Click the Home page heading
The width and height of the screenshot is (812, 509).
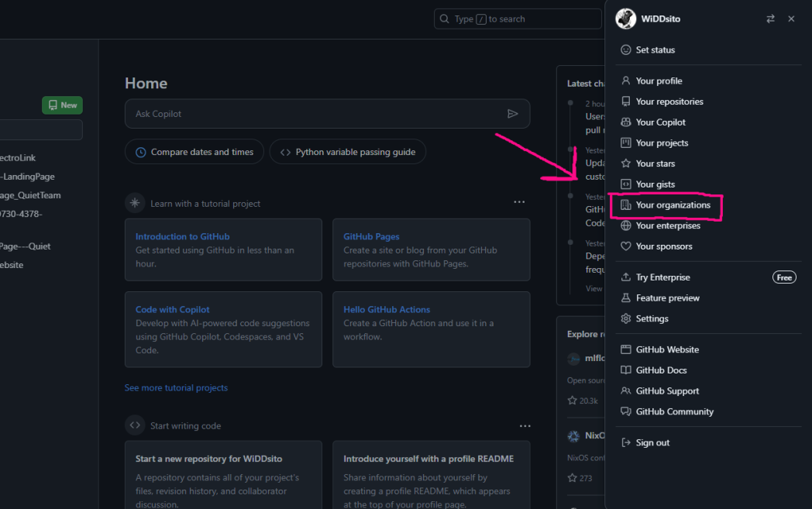click(x=146, y=84)
